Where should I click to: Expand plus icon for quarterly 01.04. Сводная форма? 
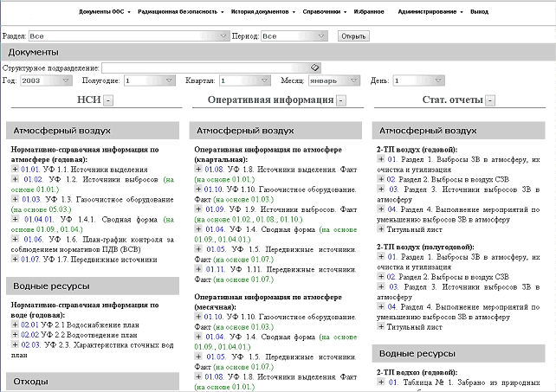coord(198,229)
